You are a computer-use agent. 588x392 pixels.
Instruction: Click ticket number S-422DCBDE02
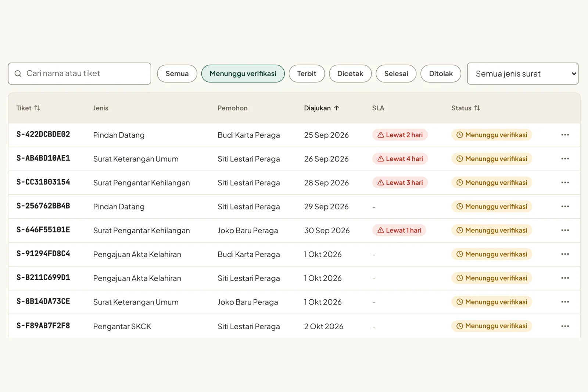pyautogui.click(x=43, y=135)
